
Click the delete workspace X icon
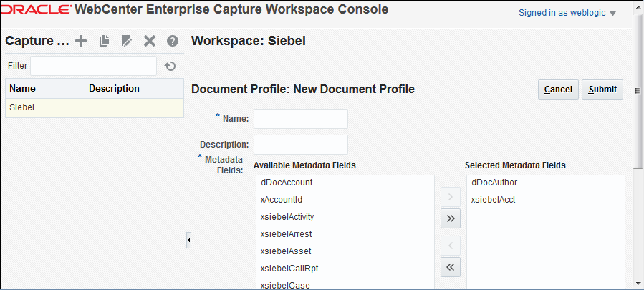(149, 42)
